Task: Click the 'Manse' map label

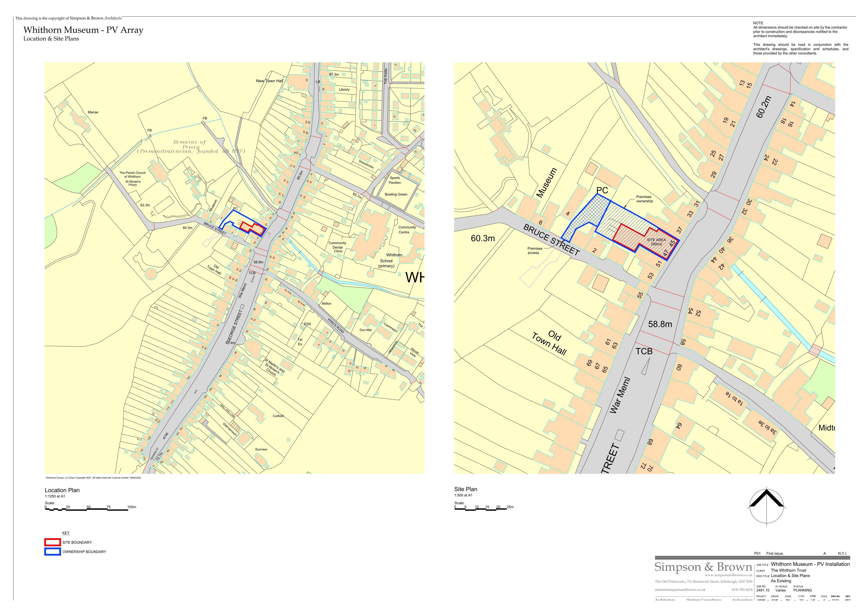Action: pyautogui.click(x=93, y=112)
